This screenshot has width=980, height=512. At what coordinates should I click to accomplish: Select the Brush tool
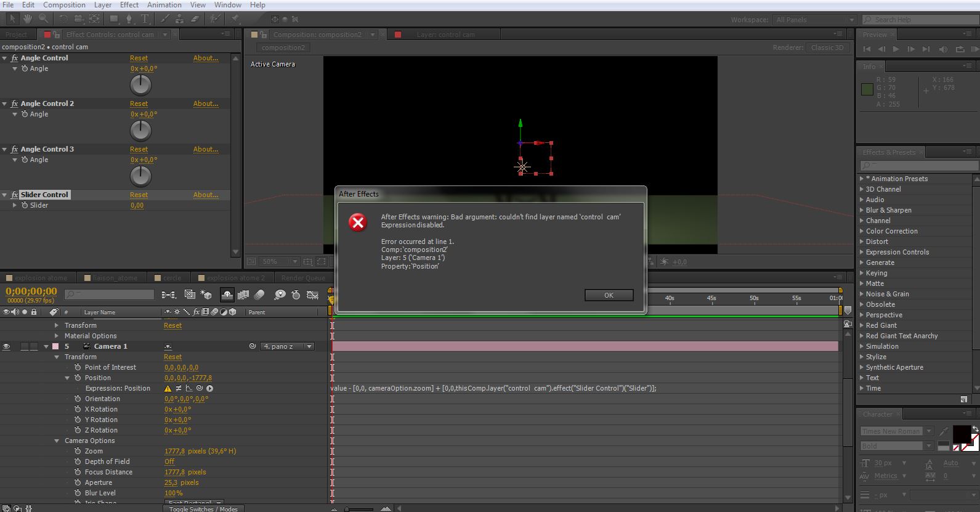[164, 19]
